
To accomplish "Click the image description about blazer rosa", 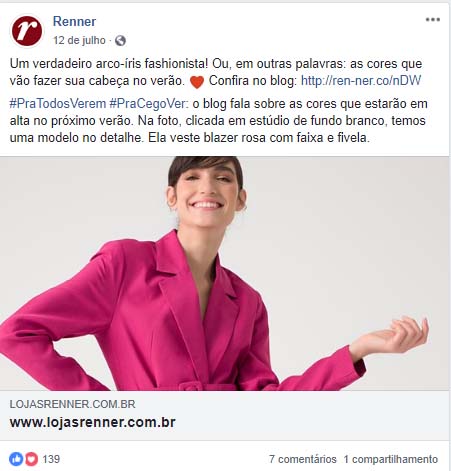I will pyautogui.click(x=219, y=121).
